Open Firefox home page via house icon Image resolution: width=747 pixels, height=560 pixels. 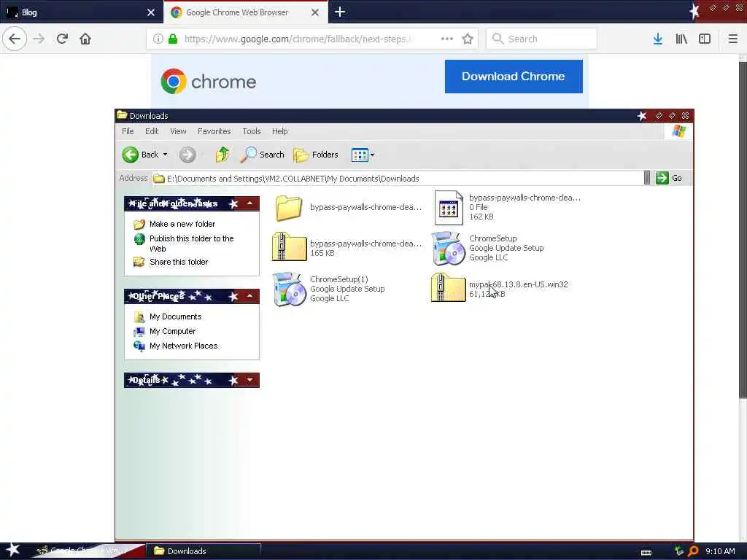click(85, 39)
